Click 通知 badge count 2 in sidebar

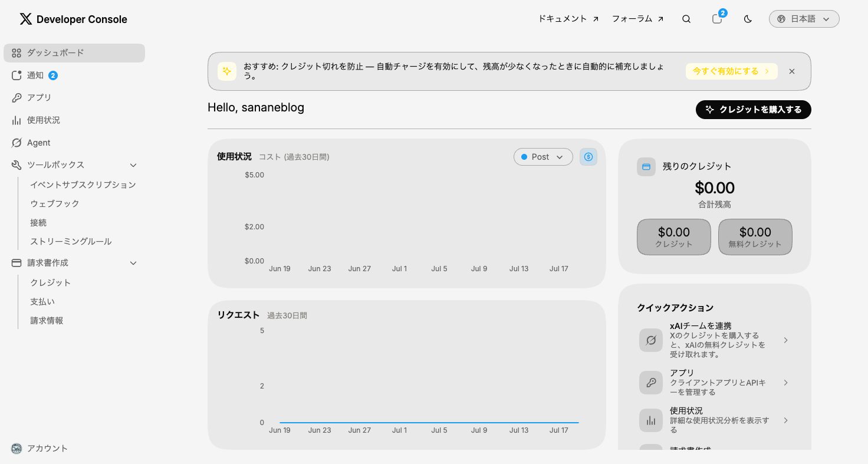(x=53, y=75)
